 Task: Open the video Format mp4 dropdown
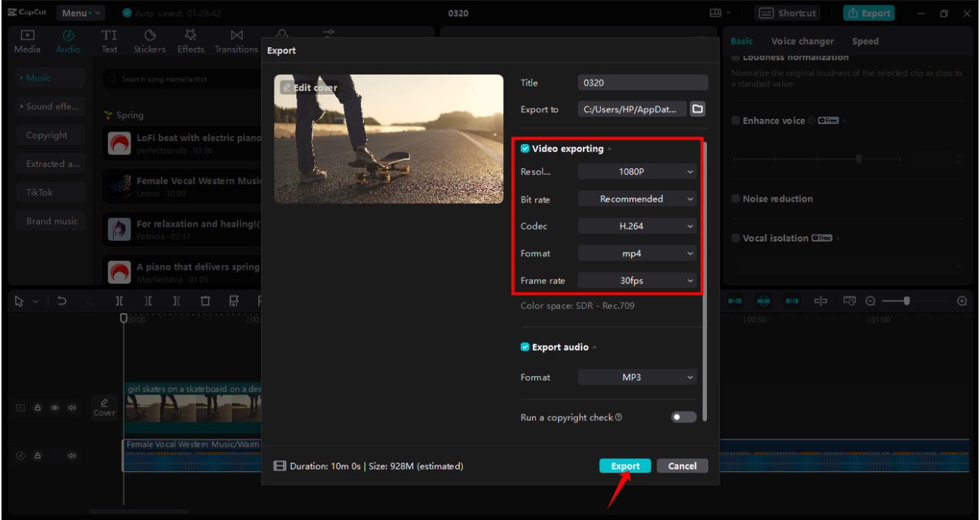pos(637,253)
